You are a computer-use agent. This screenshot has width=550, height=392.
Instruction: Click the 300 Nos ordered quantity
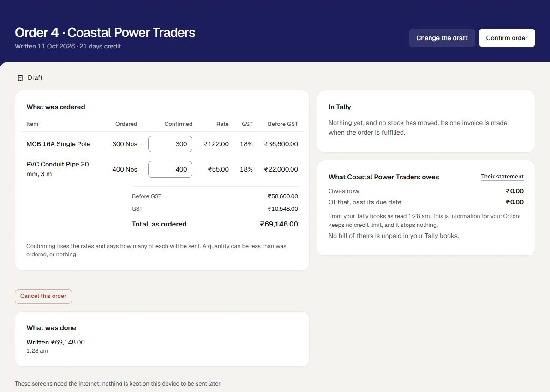pos(125,144)
